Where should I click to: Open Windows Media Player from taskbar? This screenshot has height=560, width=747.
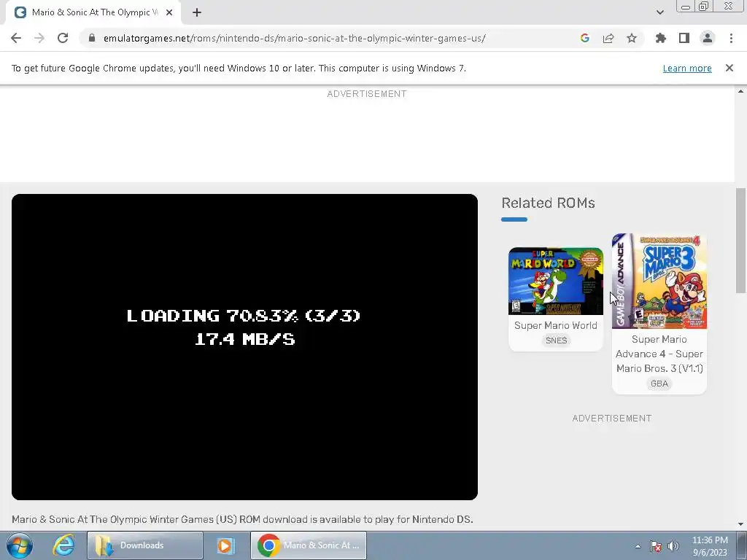tap(225, 545)
